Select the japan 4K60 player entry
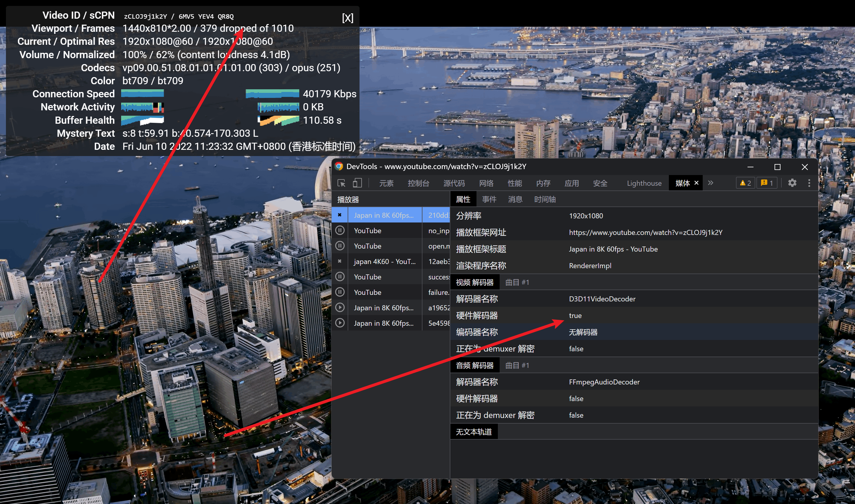Viewport: 855px width, 504px height. click(x=384, y=262)
